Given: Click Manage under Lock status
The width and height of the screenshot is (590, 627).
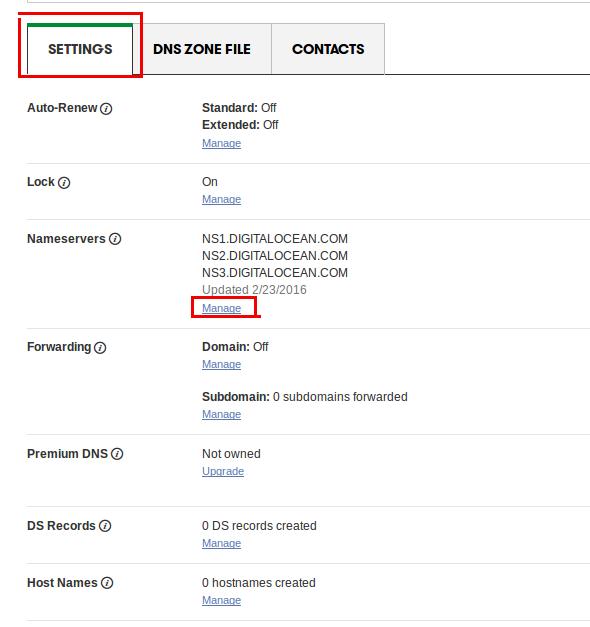Looking at the screenshot, I should tap(221, 199).
